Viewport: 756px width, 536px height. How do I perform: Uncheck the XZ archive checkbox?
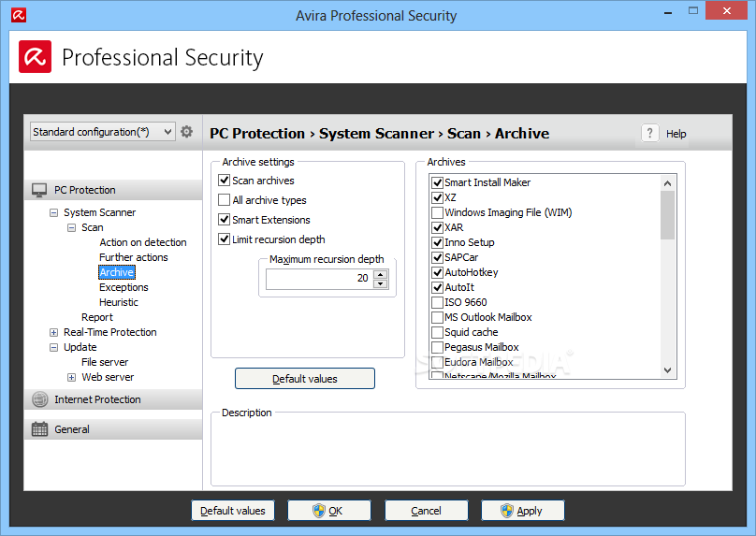pyautogui.click(x=437, y=197)
